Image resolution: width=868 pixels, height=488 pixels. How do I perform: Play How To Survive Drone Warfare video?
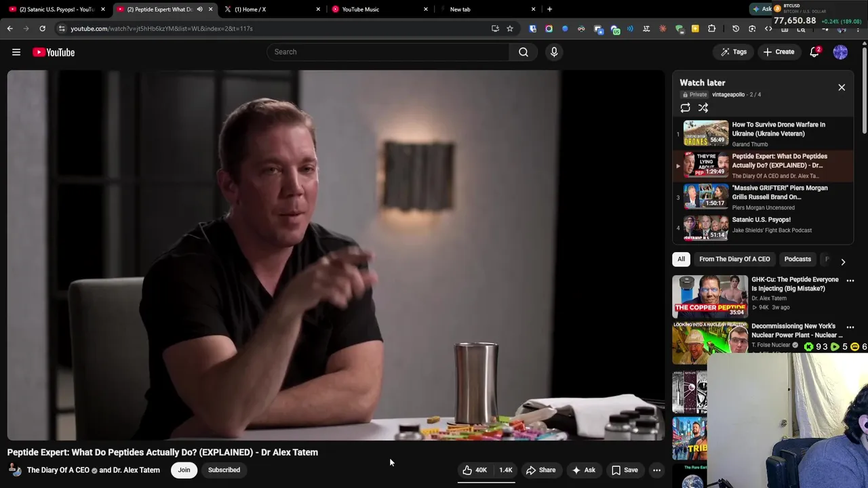(763, 134)
